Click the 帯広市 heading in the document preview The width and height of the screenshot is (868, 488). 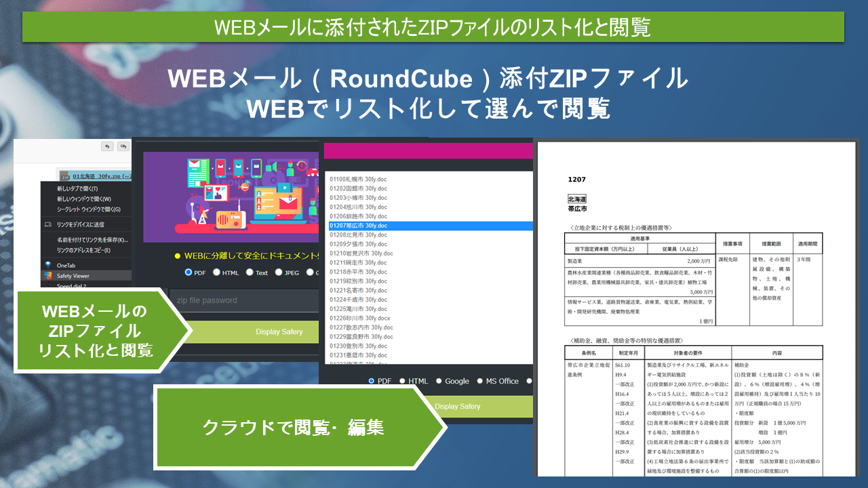pyautogui.click(x=578, y=209)
